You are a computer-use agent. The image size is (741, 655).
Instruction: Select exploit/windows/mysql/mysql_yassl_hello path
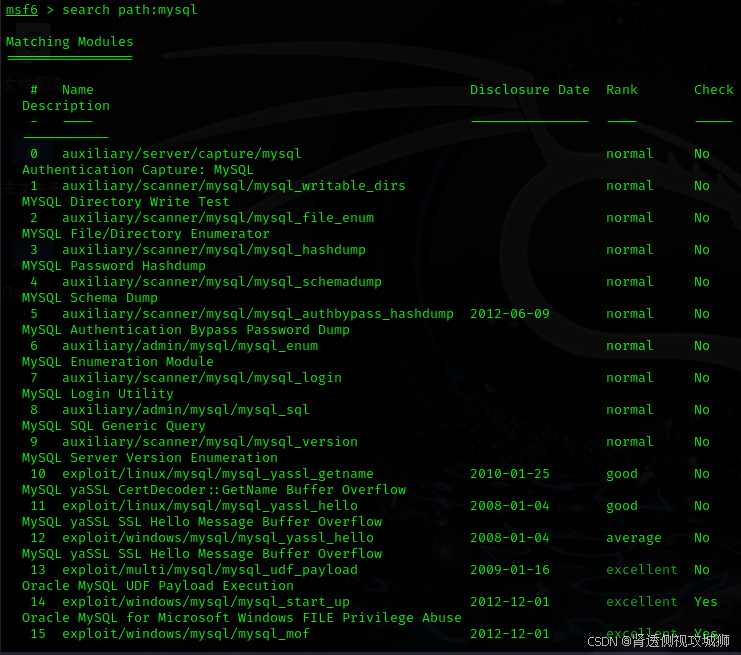(x=218, y=538)
